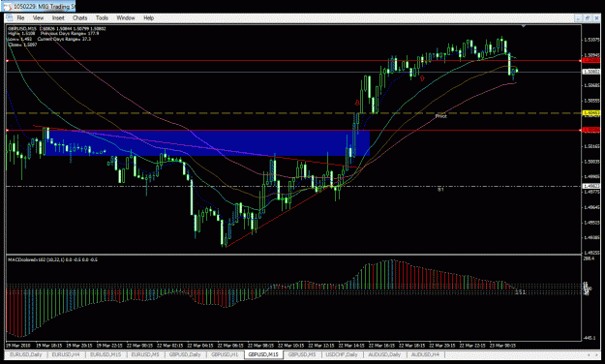Click the 23 Mar 00:15 time axis label
The width and height of the screenshot is (605, 364).
502,346
